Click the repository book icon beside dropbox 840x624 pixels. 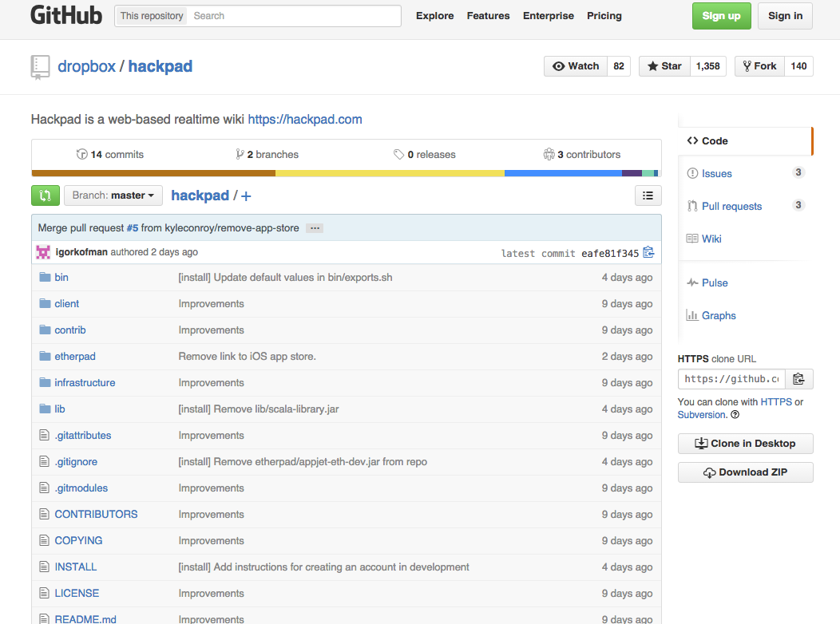40,68
